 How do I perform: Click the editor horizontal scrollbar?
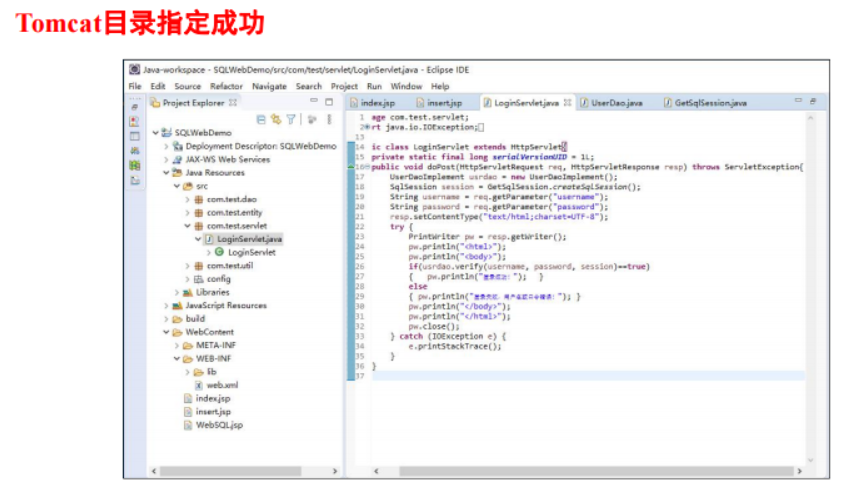[596, 470]
